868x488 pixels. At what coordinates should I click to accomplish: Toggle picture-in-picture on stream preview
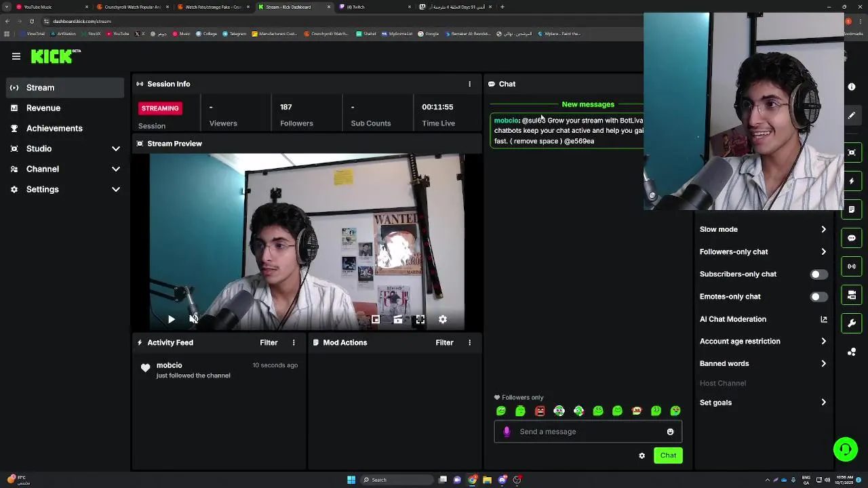click(x=376, y=319)
